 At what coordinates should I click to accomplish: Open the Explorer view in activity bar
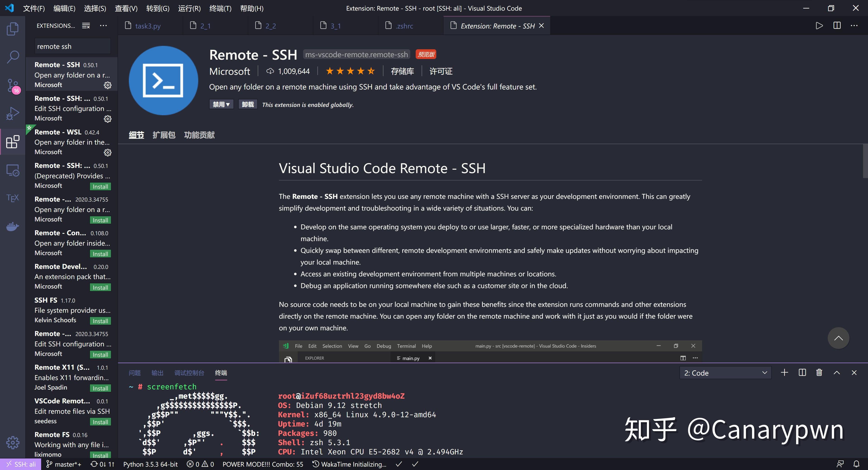click(x=12, y=29)
